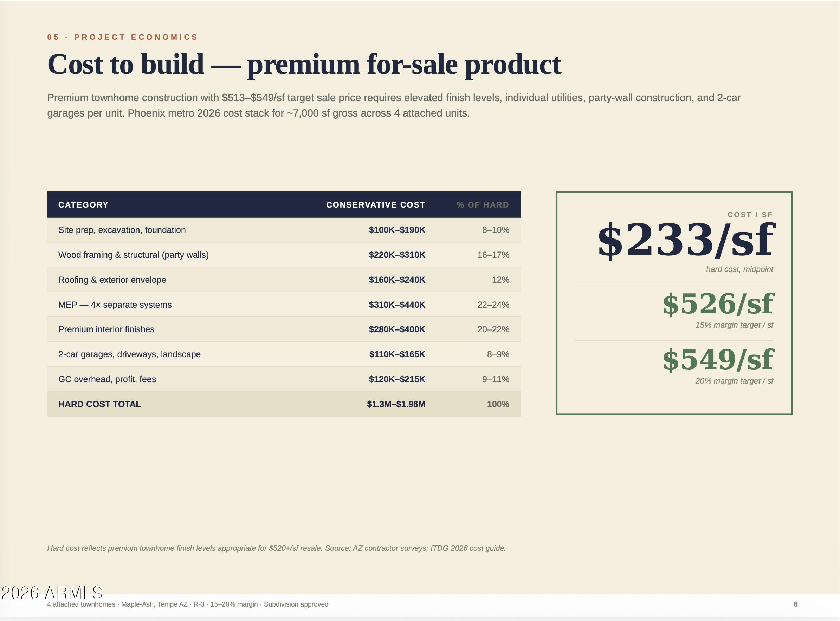
Task: Click the CONSERVATIVE COST column header
Action: coord(375,205)
